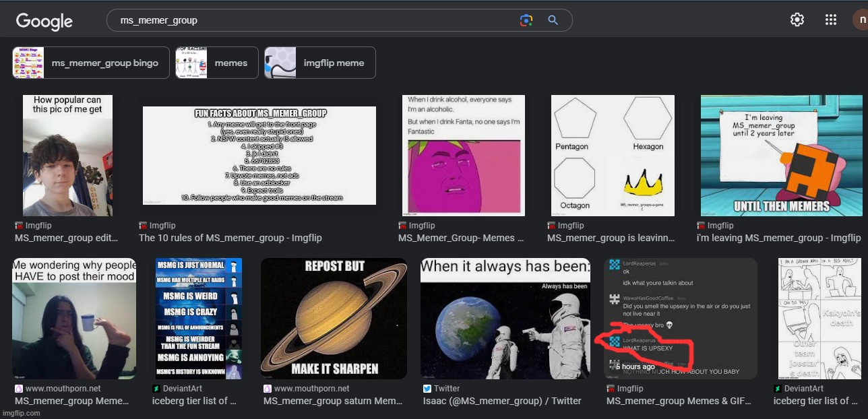Click 'MS_memer_group edit…' result title
The image size is (868, 419).
click(67, 238)
